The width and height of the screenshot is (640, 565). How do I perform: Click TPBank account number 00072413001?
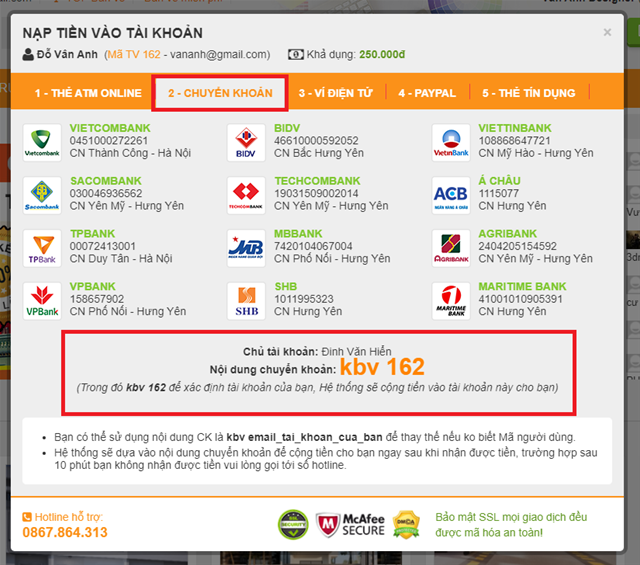click(x=102, y=246)
